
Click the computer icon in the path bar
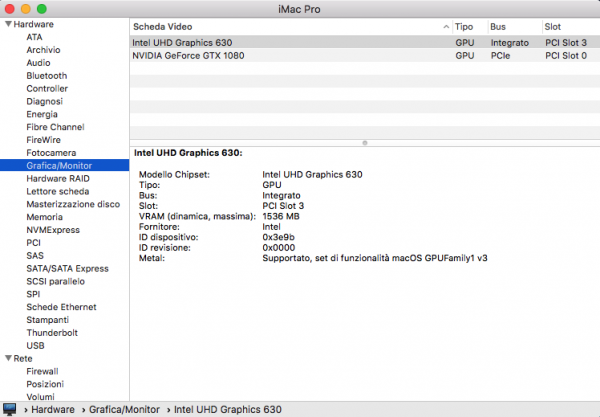tap(10, 409)
